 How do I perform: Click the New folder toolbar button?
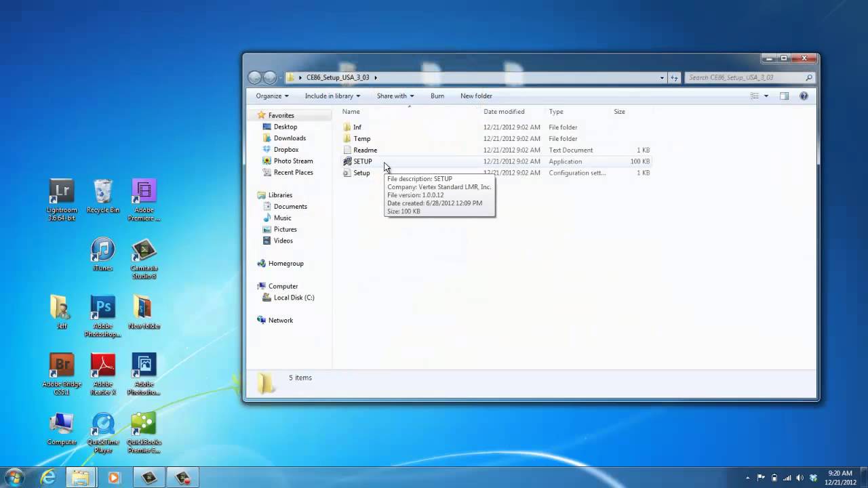coord(476,96)
